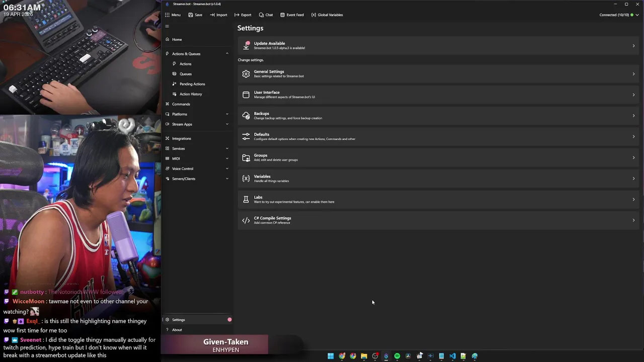Viewport: 644px width, 362px height.
Task: Click Settings gear icon in sidebar
Action: tap(167, 320)
